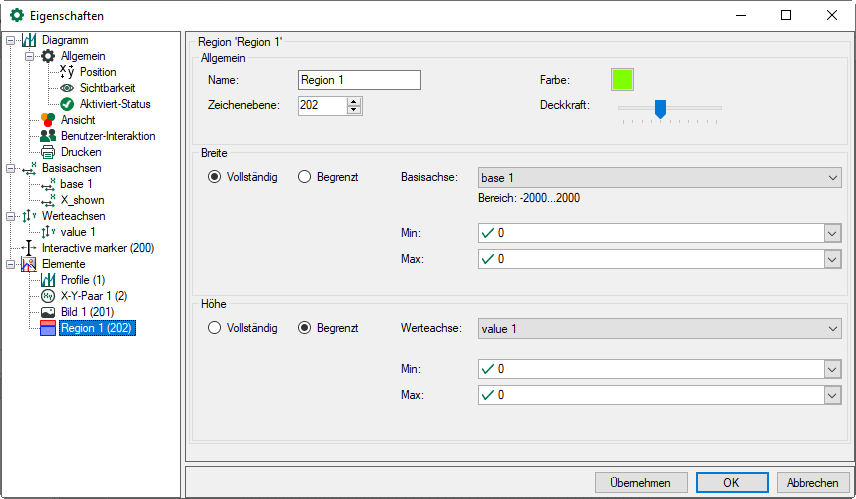Click the Abbrechen button
Image resolution: width=856 pixels, height=499 pixels.
pyautogui.click(x=812, y=482)
